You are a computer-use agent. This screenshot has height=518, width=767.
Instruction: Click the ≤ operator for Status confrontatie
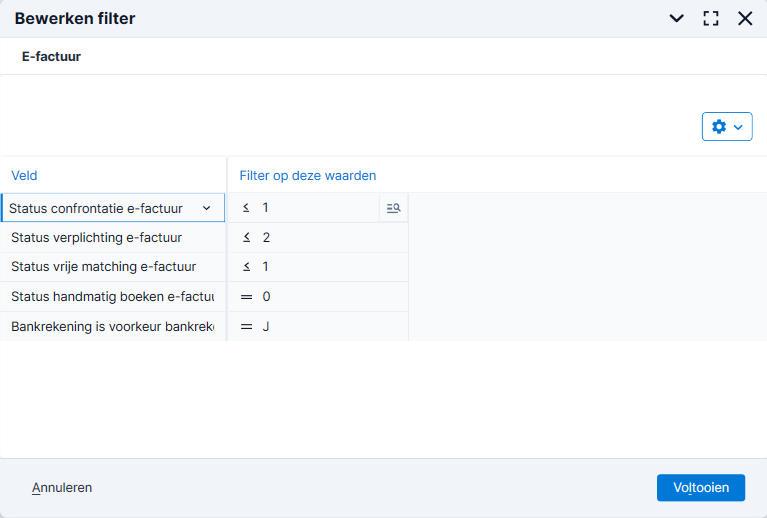click(246, 208)
